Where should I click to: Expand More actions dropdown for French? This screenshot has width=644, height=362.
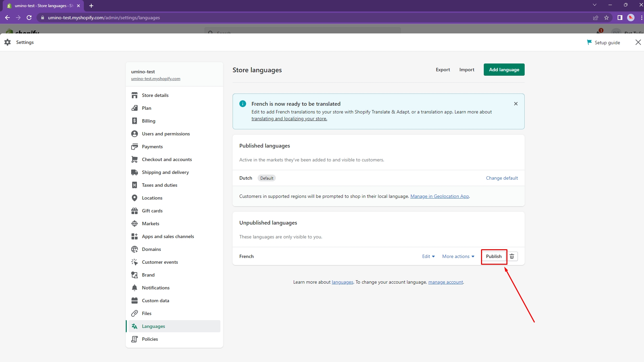[x=458, y=256]
